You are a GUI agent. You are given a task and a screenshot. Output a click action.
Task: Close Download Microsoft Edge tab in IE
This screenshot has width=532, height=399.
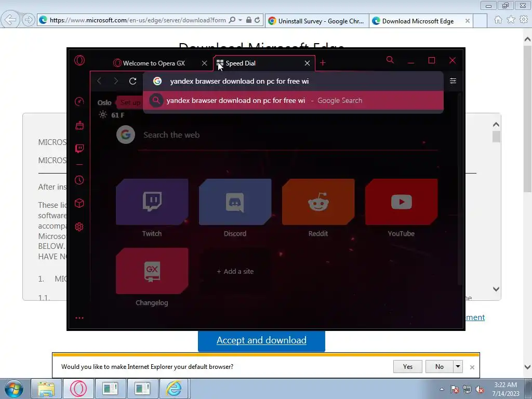467,21
